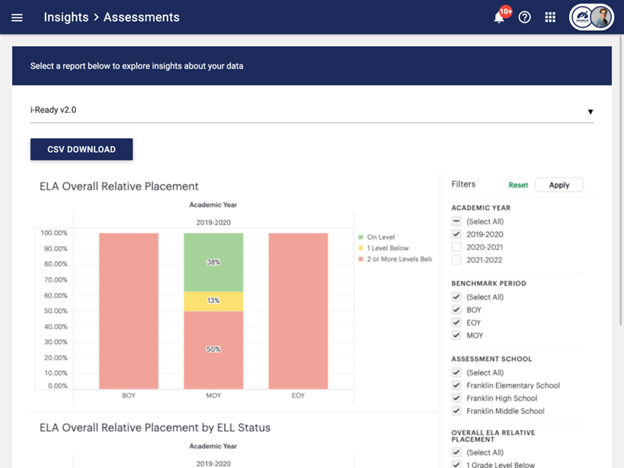Toggle Academic Year Select All checkbox

456,221
